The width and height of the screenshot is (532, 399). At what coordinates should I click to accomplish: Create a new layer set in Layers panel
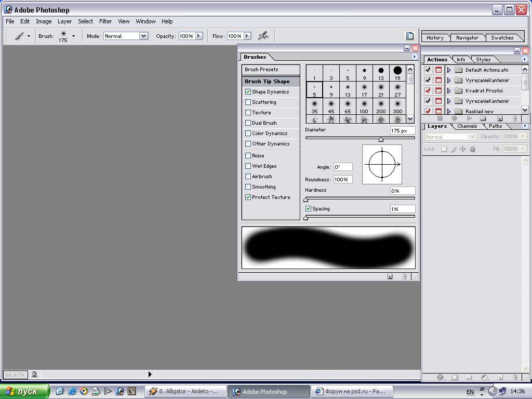coord(469,377)
